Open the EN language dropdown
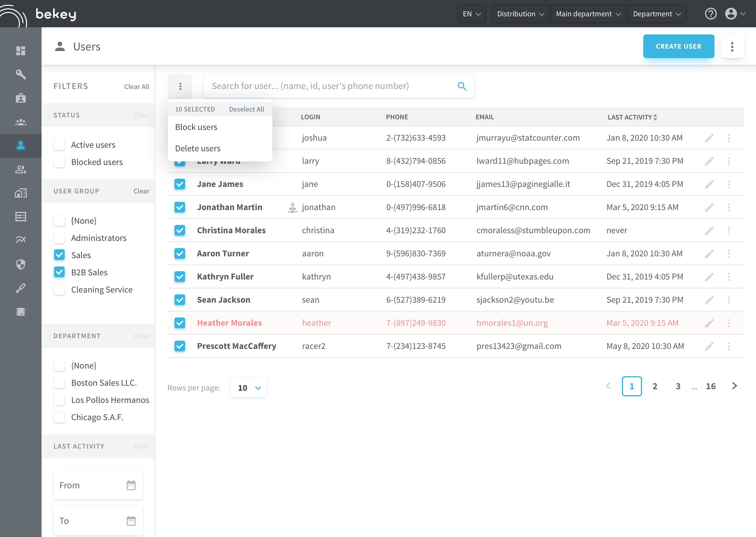The height and width of the screenshot is (537, 756). click(471, 14)
